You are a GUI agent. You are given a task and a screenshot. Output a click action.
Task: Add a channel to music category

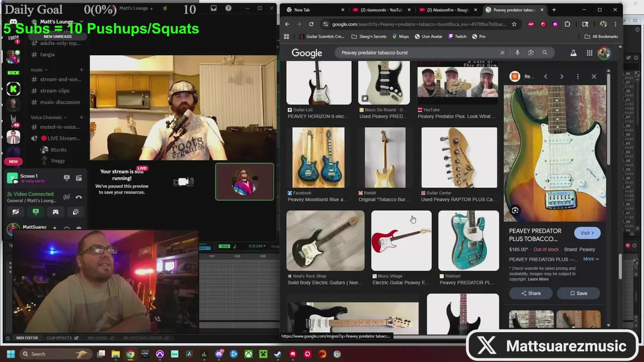tap(81, 70)
